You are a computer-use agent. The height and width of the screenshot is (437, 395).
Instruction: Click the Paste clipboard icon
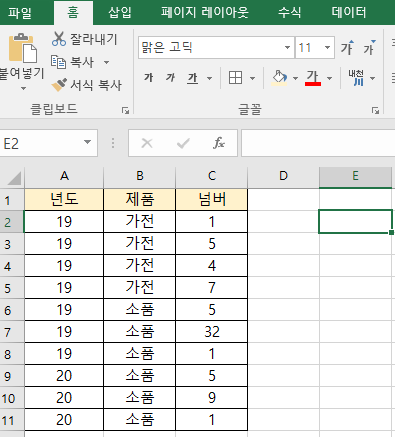click(23, 48)
